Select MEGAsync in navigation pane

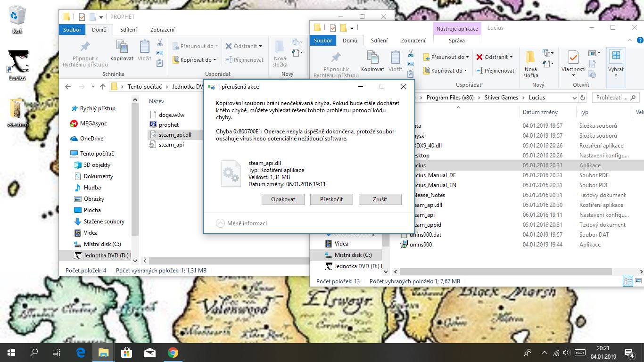click(x=89, y=123)
